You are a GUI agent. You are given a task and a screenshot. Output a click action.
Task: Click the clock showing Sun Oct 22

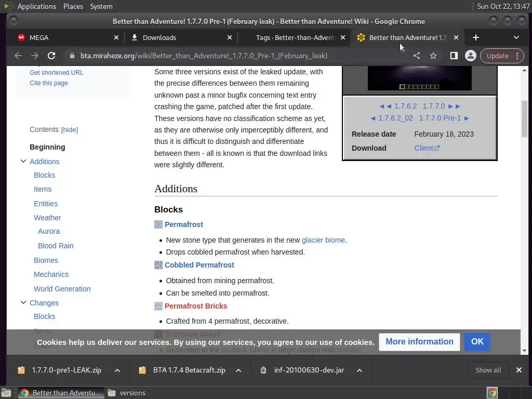coord(503,6)
